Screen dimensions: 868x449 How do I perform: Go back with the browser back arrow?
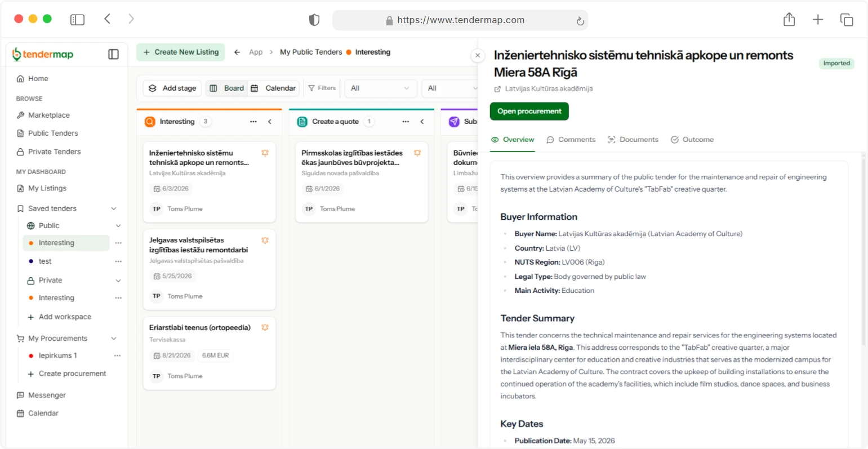pos(107,19)
